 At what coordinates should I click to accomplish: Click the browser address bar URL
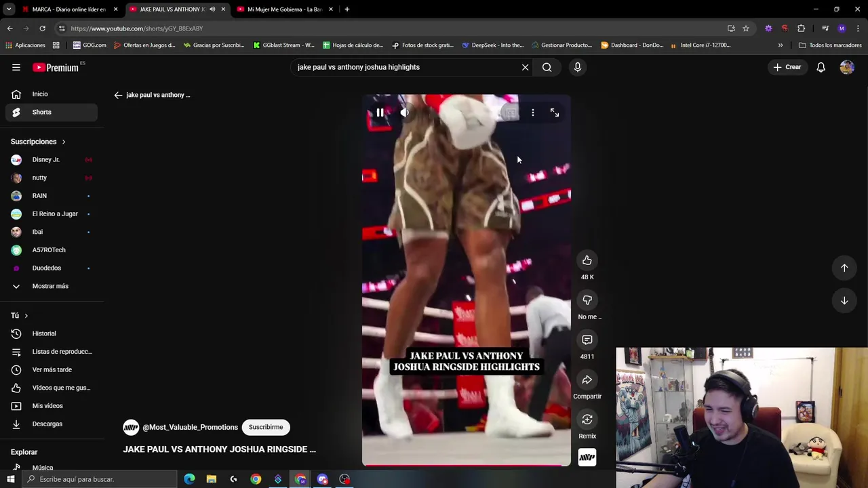click(x=136, y=28)
